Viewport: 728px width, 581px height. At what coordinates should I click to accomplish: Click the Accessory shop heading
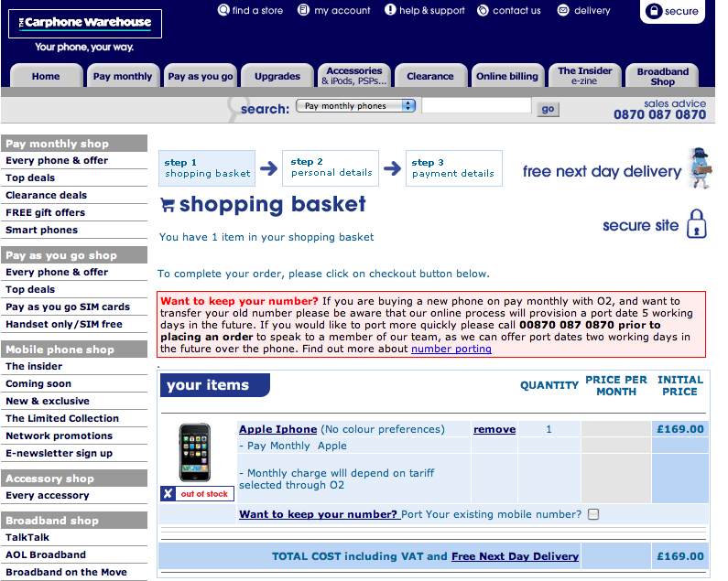tap(74, 479)
